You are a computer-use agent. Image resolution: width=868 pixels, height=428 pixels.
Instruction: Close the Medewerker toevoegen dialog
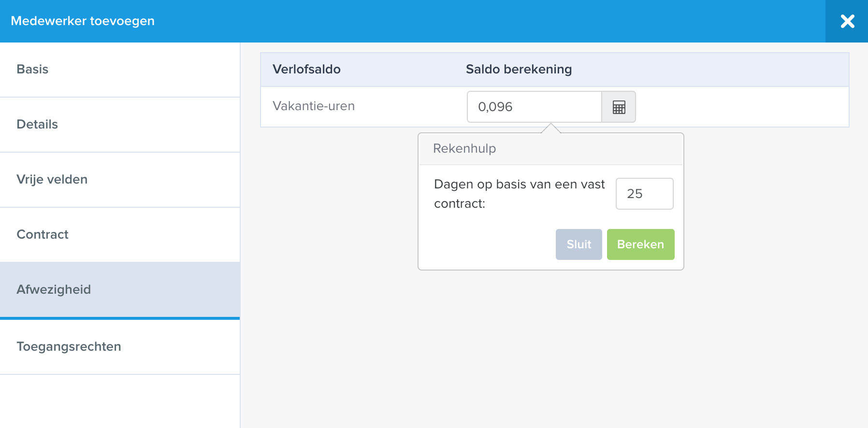847,21
